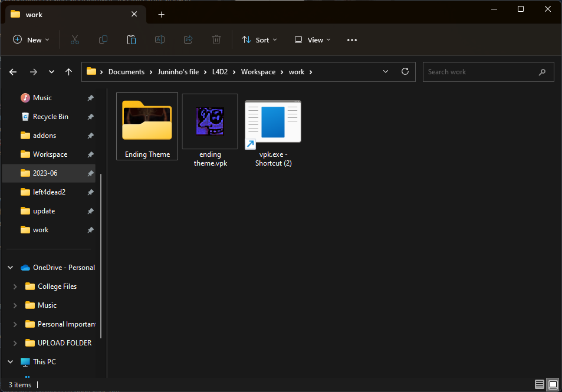Open the View layout dropdown

tap(312, 39)
